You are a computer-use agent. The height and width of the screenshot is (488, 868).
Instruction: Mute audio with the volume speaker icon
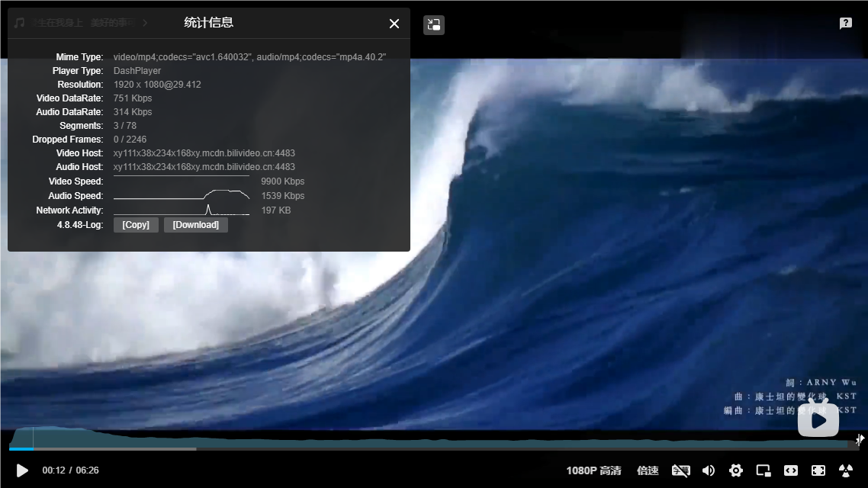pyautogui.click(x=709, y=470)
